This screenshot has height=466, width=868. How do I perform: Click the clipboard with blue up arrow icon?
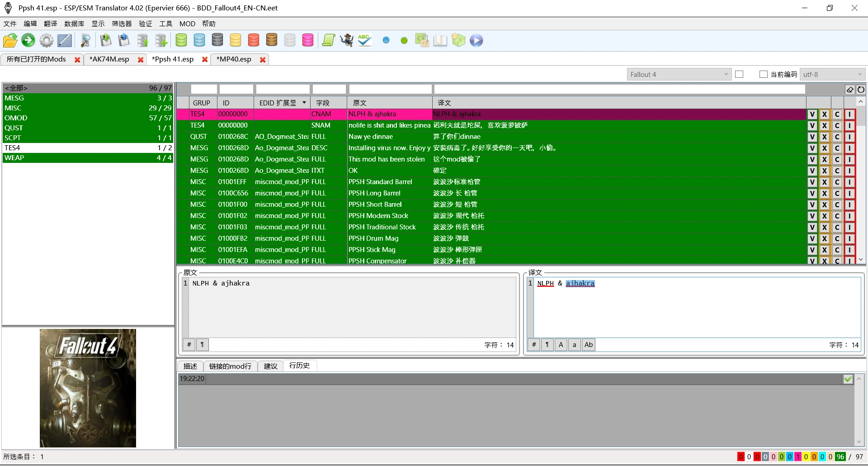pos(124,40)
